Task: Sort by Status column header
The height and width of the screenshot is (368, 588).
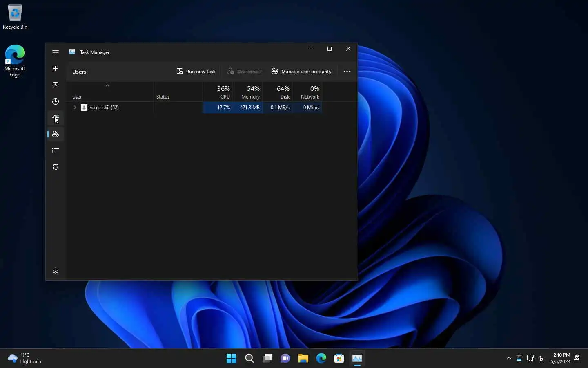Action: 178,92
